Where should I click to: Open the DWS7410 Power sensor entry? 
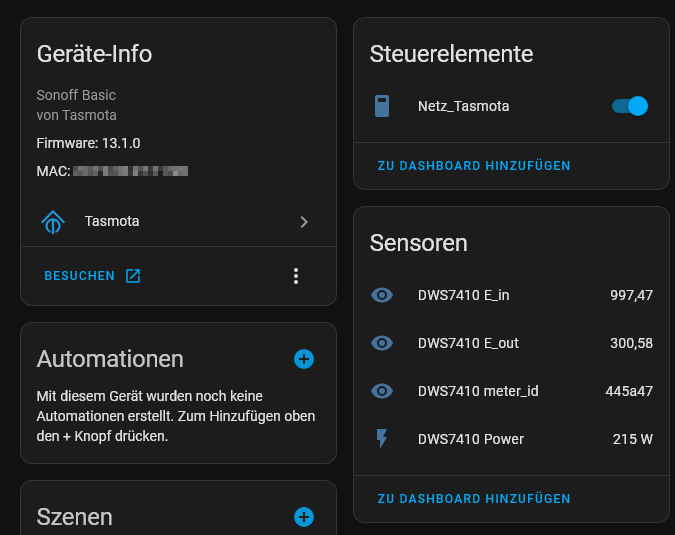(511, 439)
